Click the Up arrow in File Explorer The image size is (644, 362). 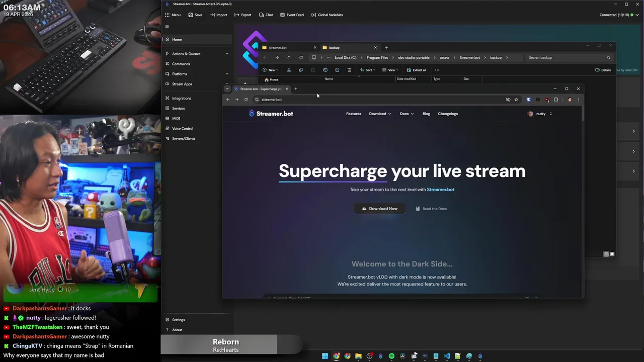289,57
